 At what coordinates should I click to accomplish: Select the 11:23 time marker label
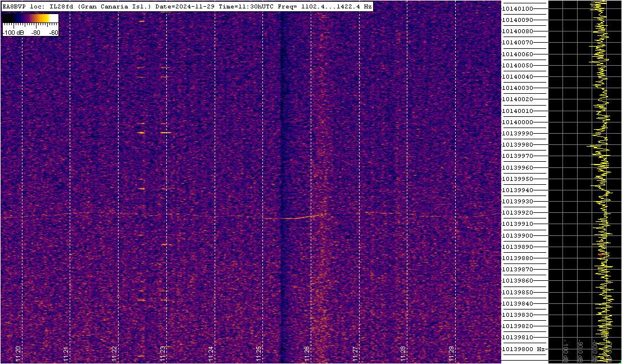[x=162, y=350]
